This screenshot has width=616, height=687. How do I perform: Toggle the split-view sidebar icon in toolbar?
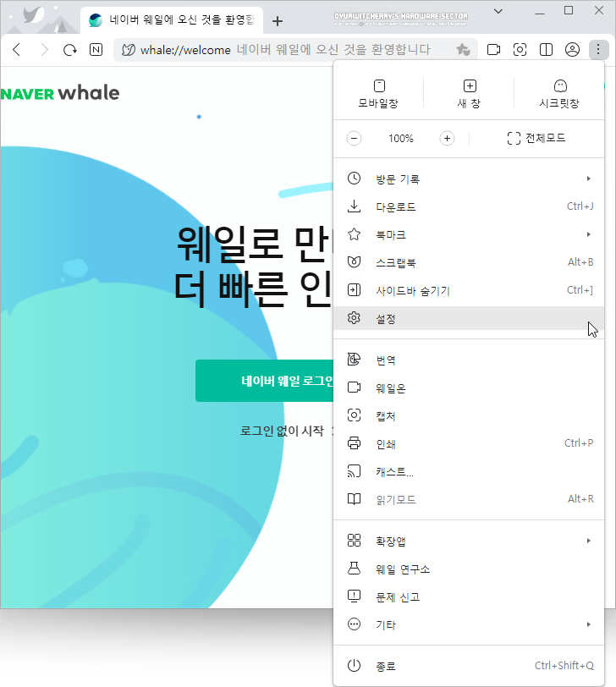546,50
